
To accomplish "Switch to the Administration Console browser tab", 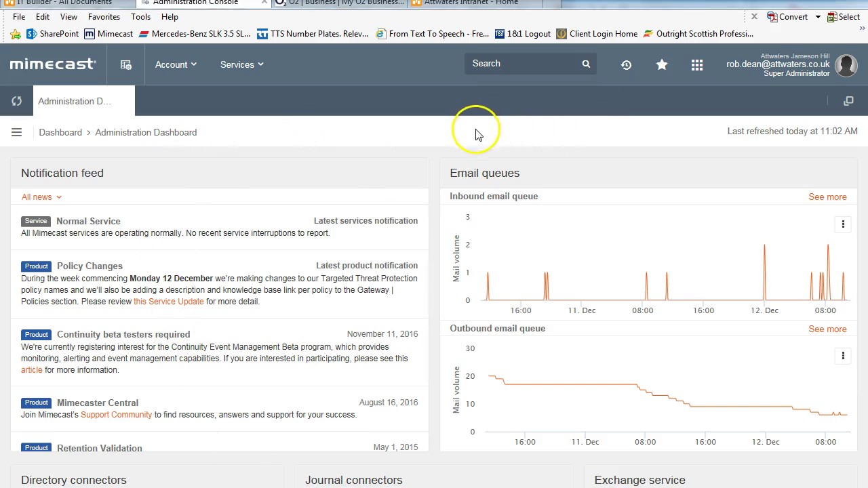I will (203, 3).
